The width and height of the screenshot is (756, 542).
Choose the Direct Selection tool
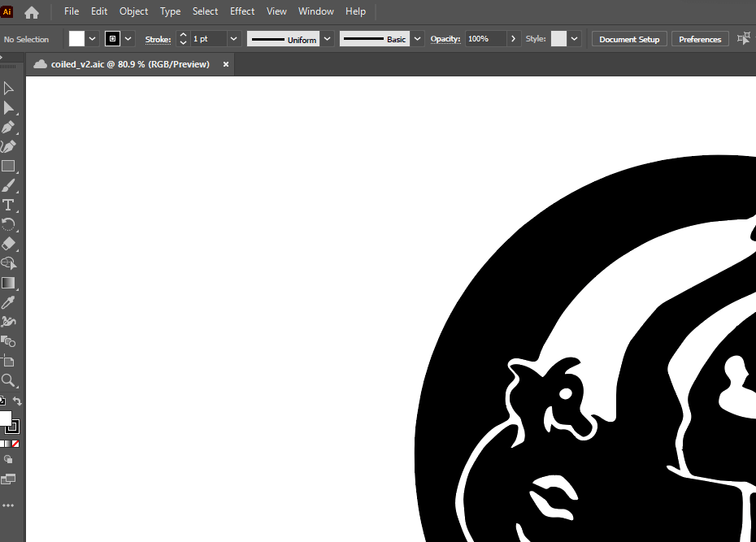8,108
